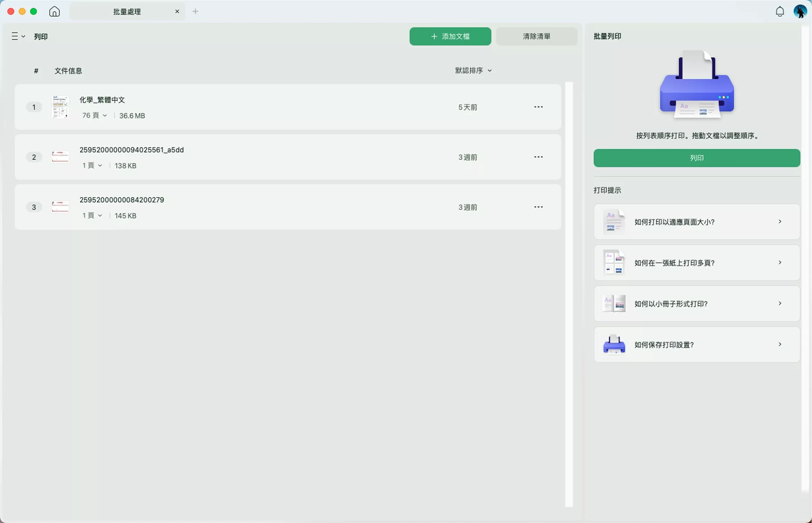Open tip 如何以小冊子形式打印?
812x523 pixels.
(697, 304)
